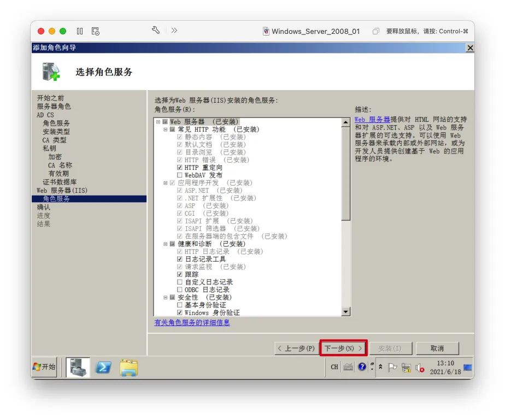Click 下一步(N) to continue
The width and height of the screenshot is (505, 420).
tap(343, 348)
